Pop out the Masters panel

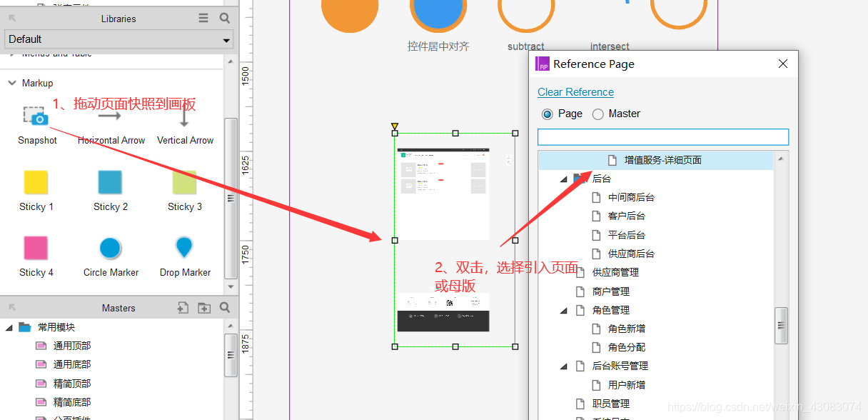[x=12, y=308]
